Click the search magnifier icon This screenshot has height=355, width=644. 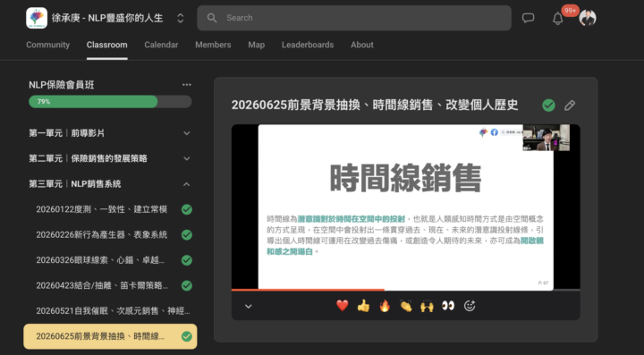click(x=212, y=18)
